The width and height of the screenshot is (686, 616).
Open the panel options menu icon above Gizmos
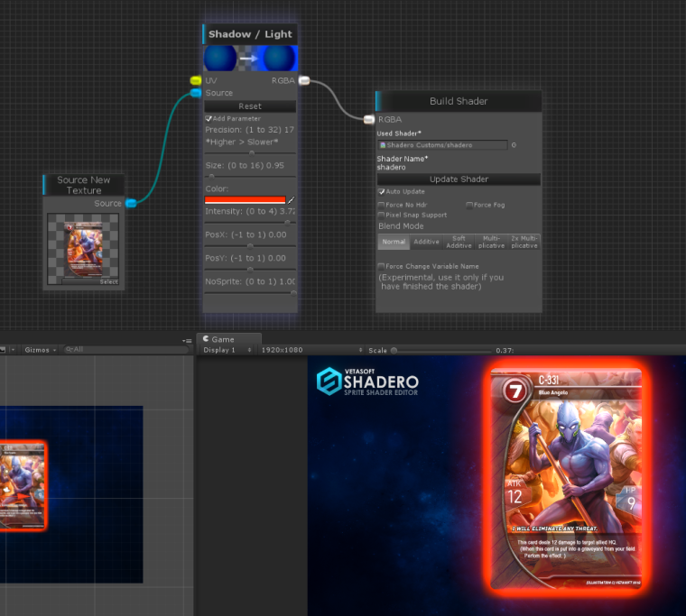[x=187, y=341]
